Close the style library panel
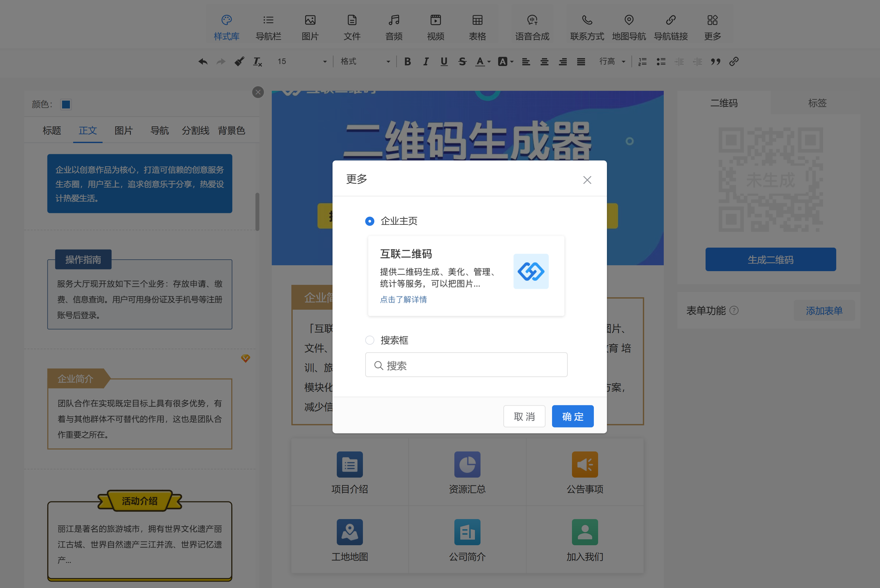The height and width of the screenshot is (588, 880). point(258,92)
